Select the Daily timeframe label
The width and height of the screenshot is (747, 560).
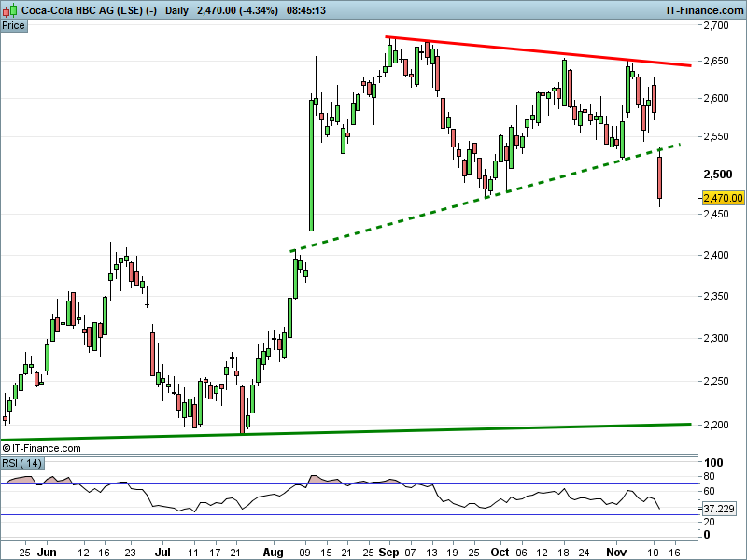point(176,10)
